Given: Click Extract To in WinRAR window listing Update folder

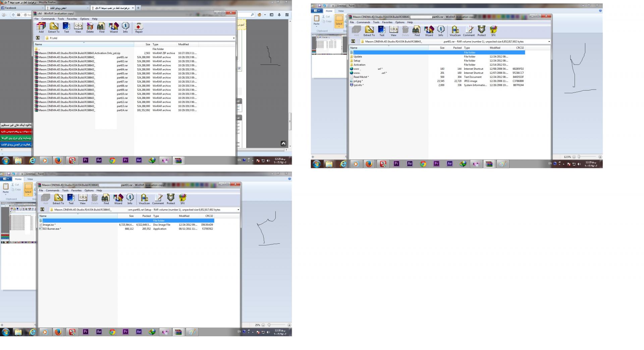Looking at the screenshot, I should 369,31.
